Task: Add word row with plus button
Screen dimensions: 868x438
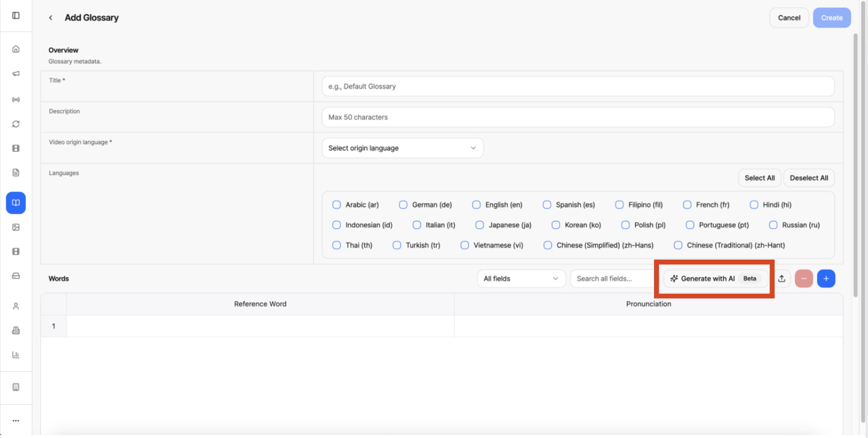Action: (826, 279)
